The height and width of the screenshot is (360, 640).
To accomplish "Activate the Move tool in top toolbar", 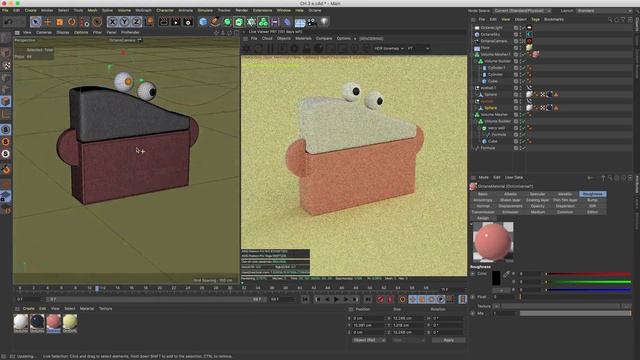I will pyautogui.click(x=48, y=22).
